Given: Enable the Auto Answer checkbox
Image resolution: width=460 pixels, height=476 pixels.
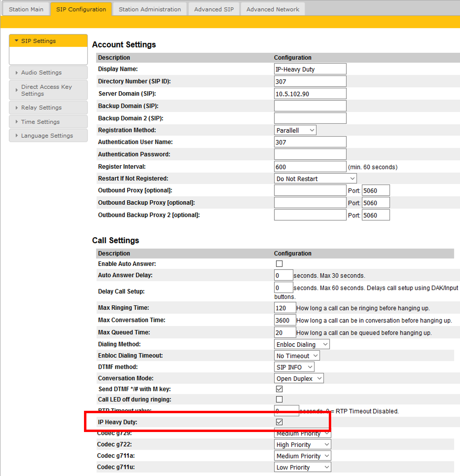Looking at the screenshot, I should pos(279,264).
